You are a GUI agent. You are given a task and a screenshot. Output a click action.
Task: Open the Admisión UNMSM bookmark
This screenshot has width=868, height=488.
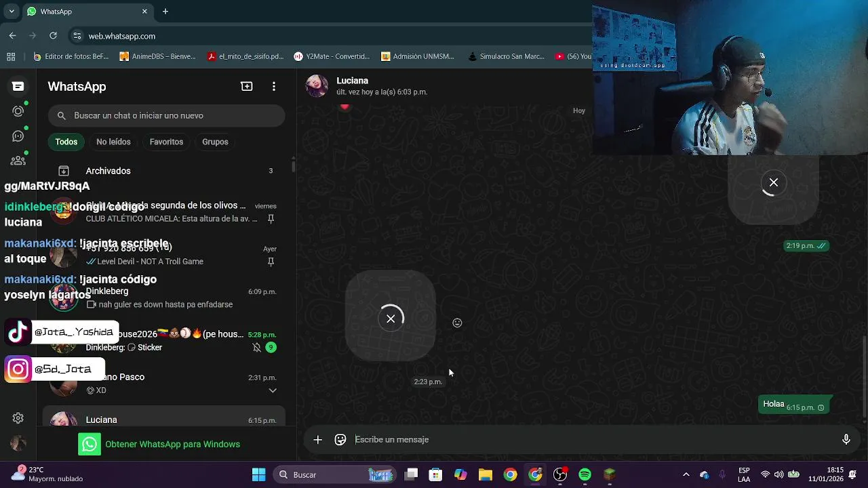418,56
